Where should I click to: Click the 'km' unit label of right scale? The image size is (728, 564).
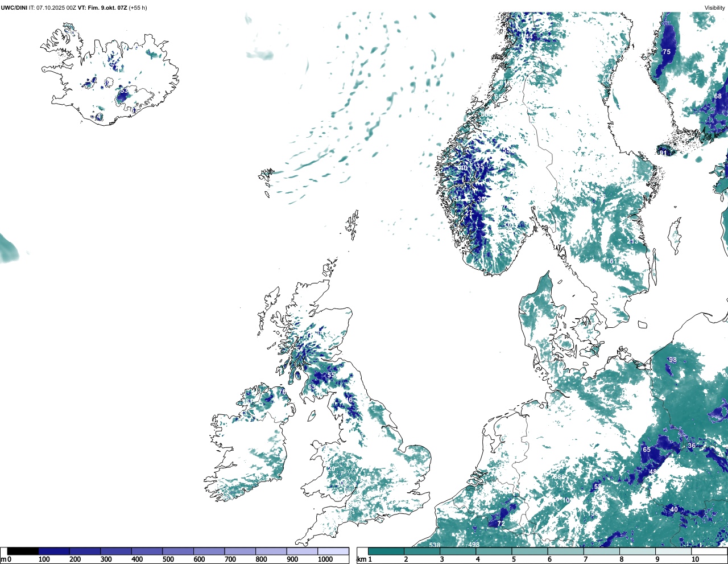click(x=361, y=559)
